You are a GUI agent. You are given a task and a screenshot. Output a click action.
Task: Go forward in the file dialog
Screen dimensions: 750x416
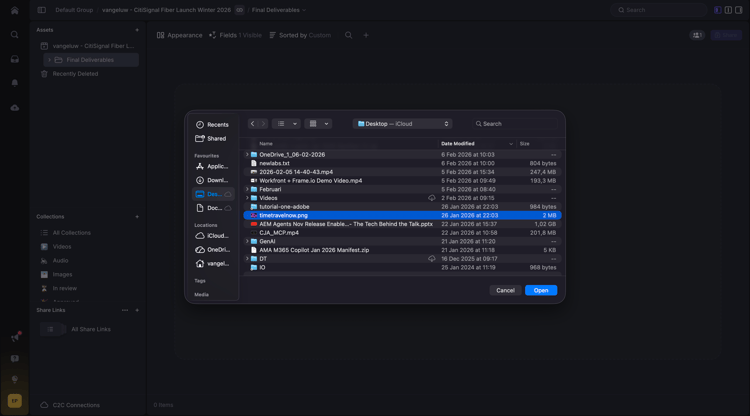coord(263,124)
